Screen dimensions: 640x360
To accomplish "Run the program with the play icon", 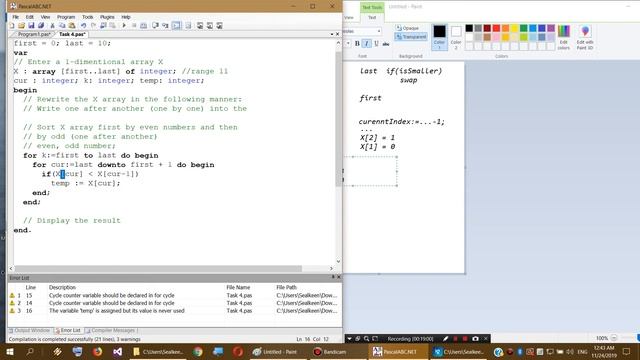I will [x=124, y=26].
